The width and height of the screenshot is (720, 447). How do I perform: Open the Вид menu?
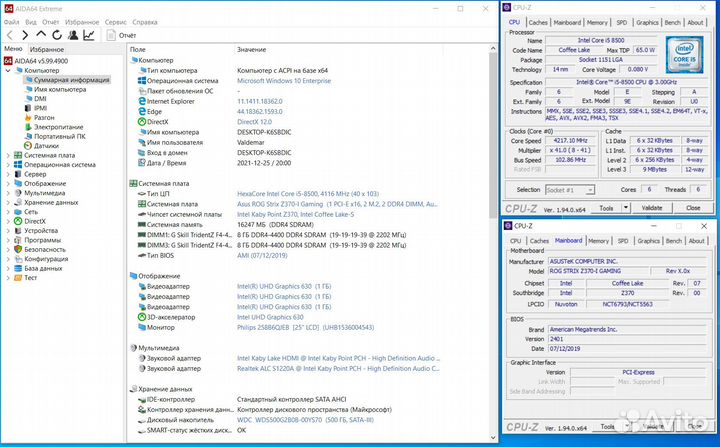tap(31, 22)
